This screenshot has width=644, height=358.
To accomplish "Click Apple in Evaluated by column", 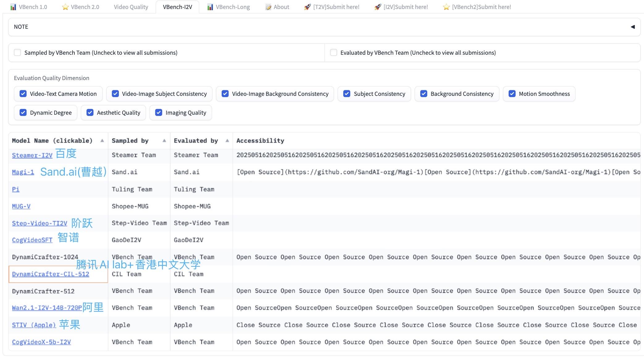I will (183, 325).
